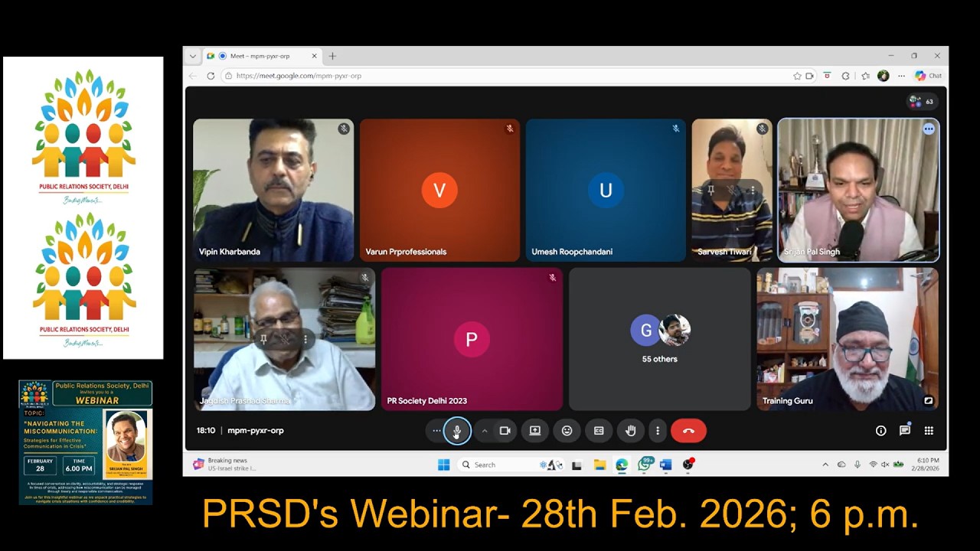Click the U avatar of Umesh Roopchandani
The image size is (980, 551).
(606, 191)
